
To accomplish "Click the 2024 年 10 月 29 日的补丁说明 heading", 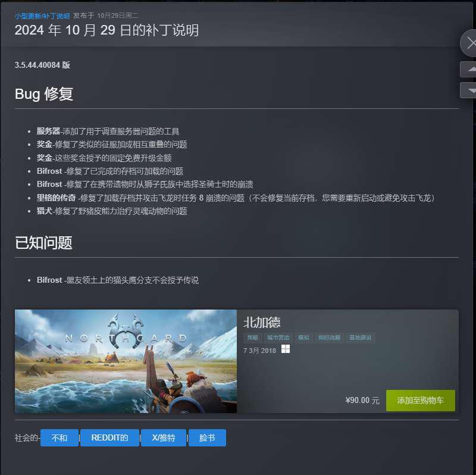I will [x=107, y=30].
